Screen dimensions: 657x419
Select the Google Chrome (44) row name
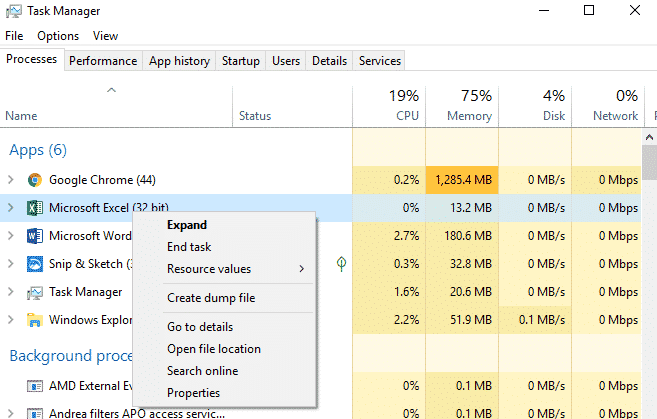pos(102,180)
